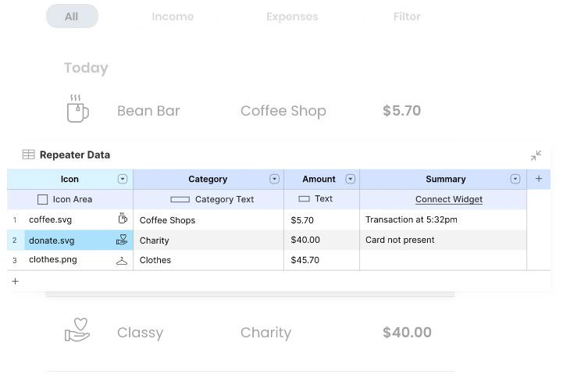570x392 pixels.
Task: Open the Category column dropdown
Action: point(274,179)
